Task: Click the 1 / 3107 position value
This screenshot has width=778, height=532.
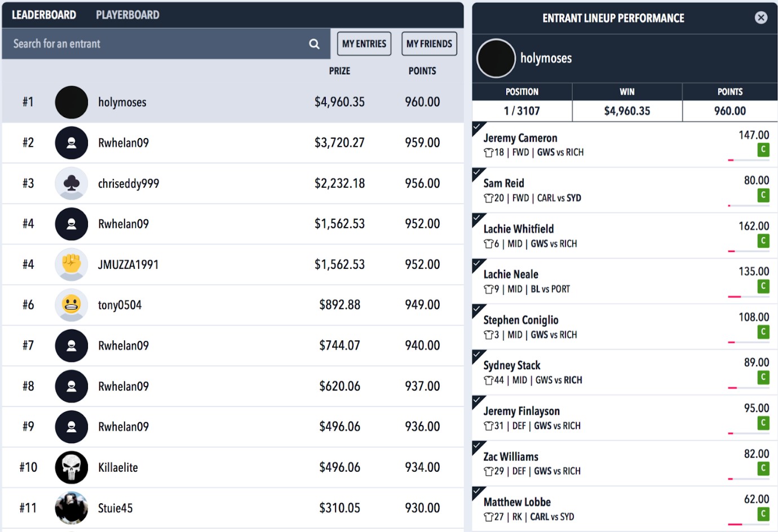Action: point(522,111)
